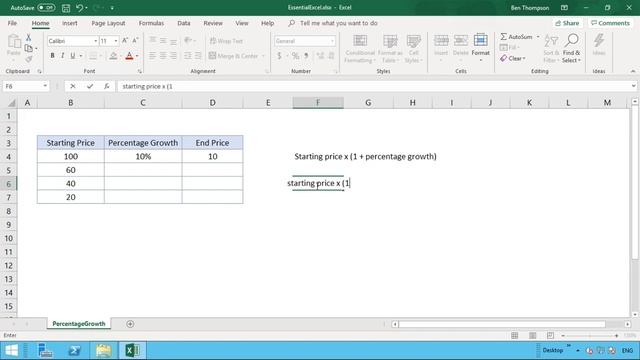Click the Clear eraser button
The height and width of the screenshot is (360, 640).
(513, 58)
